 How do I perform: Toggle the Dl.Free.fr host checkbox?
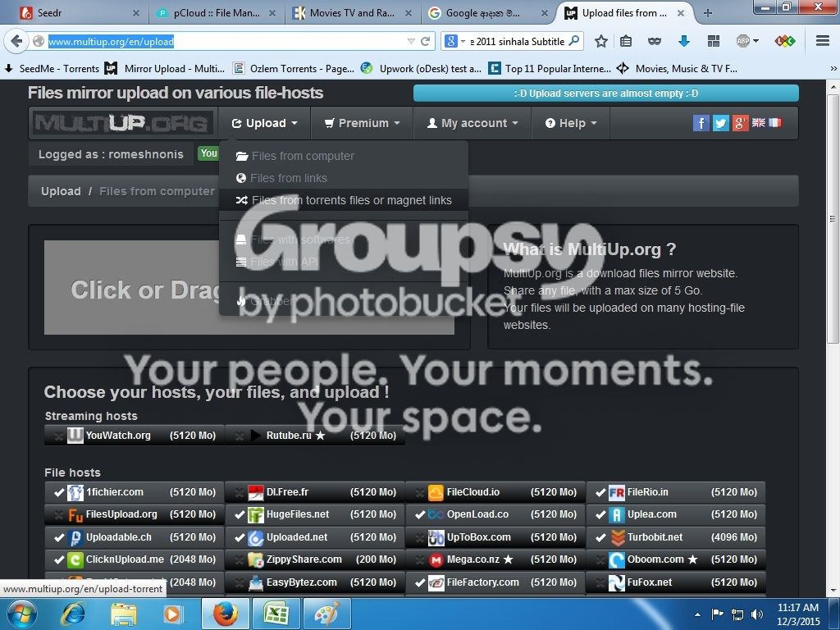point(240,492)
